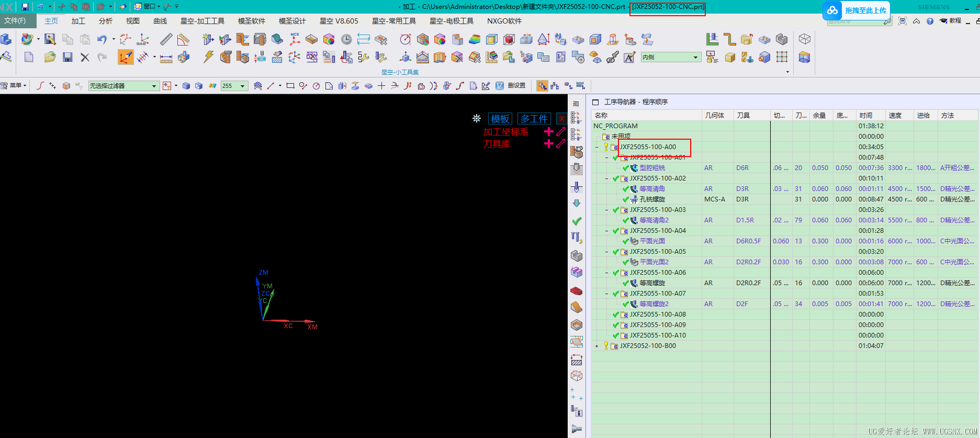Click the Undo arrow icon
Screen dimensions: 980x438
click(x=102, y=39)
